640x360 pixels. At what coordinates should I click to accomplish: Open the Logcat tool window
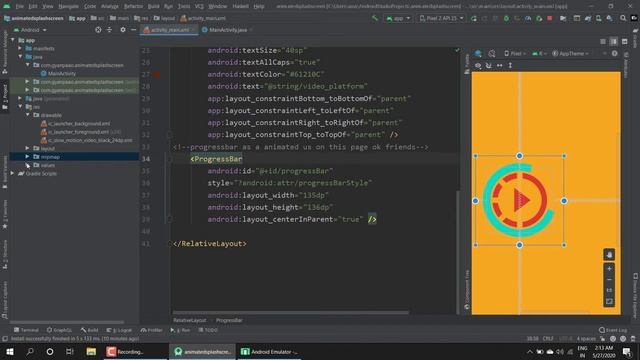(x=119, y=330)
